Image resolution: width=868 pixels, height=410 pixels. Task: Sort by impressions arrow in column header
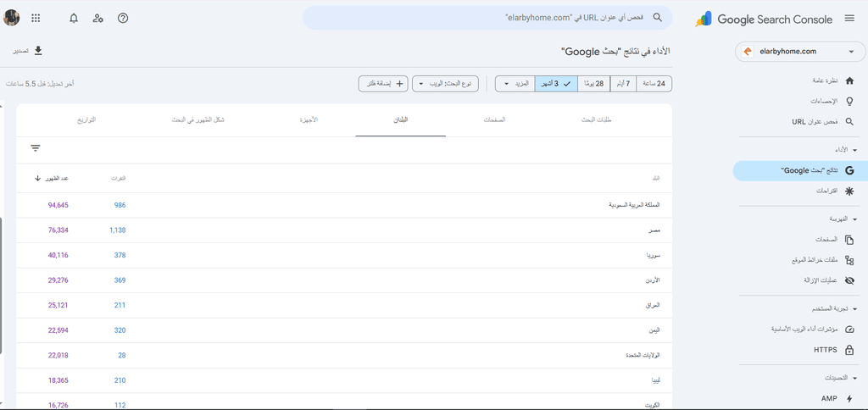(37, 178)
